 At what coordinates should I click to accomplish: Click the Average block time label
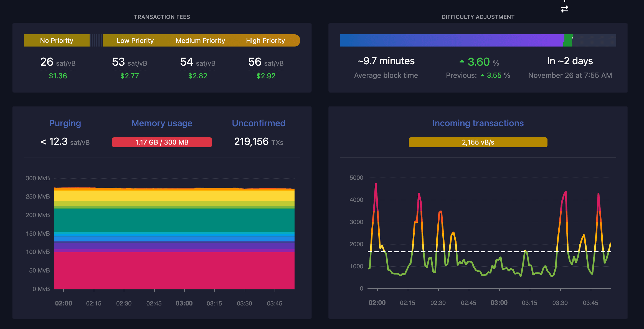coord(386,75)
